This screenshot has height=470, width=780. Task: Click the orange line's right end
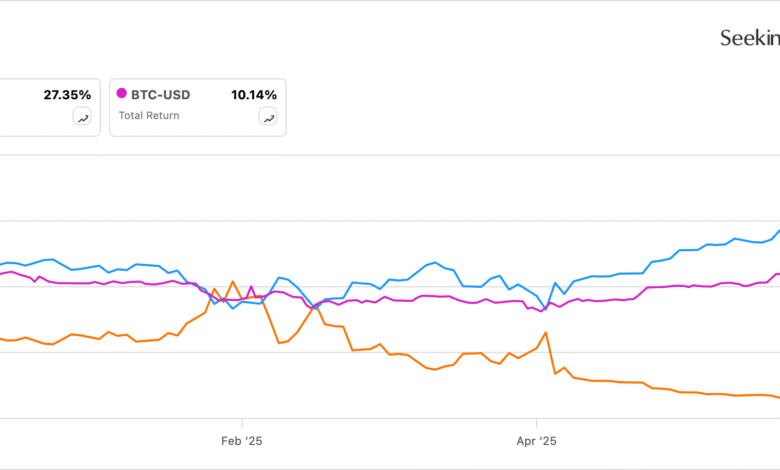click(x=777, y=397)
